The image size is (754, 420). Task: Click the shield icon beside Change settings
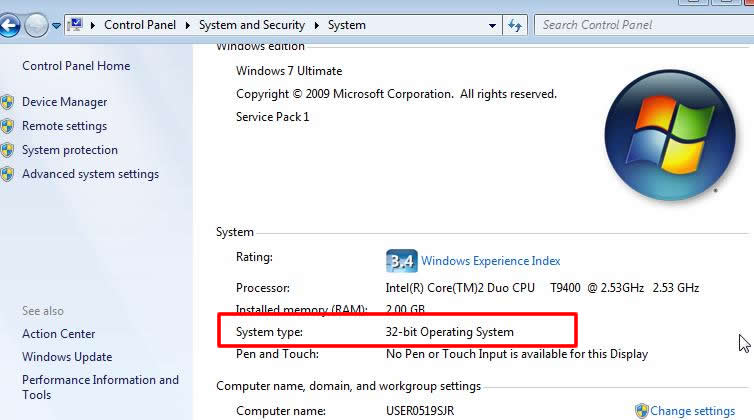point(641,411)
